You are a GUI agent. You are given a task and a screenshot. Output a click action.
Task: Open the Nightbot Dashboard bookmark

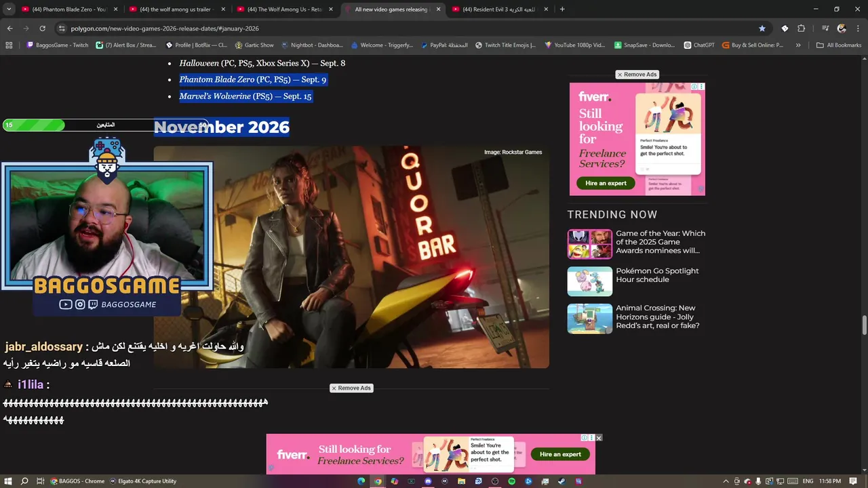coord(312,45)
